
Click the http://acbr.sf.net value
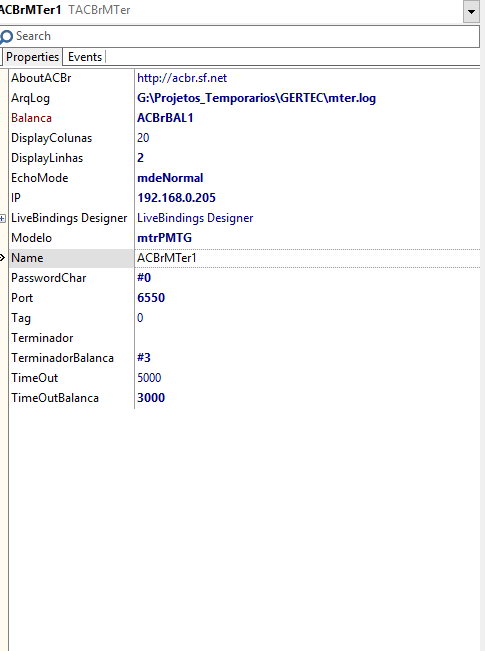tap(182, 78)
